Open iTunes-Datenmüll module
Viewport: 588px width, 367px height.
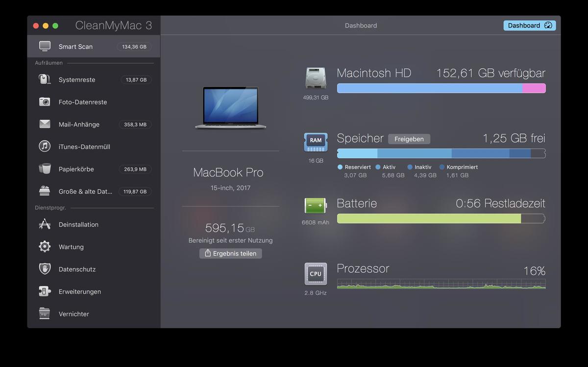click(94, 147)
